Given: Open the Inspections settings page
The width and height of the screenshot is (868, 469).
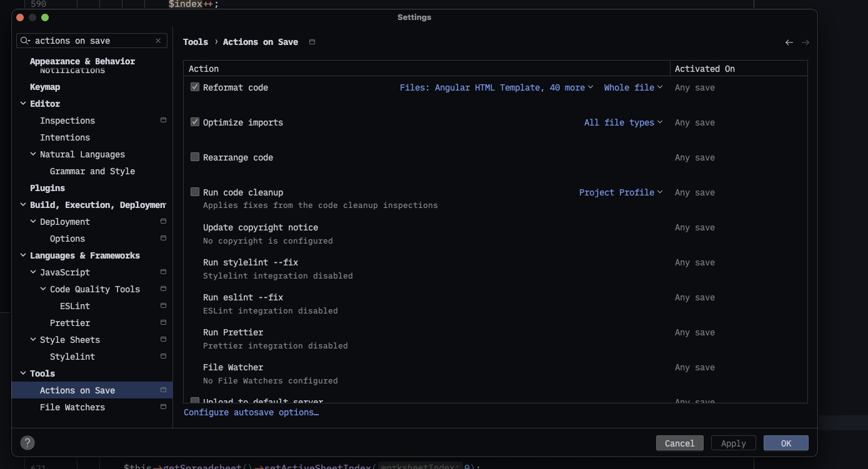Looking at the screenshot, I should coord(67,121).
